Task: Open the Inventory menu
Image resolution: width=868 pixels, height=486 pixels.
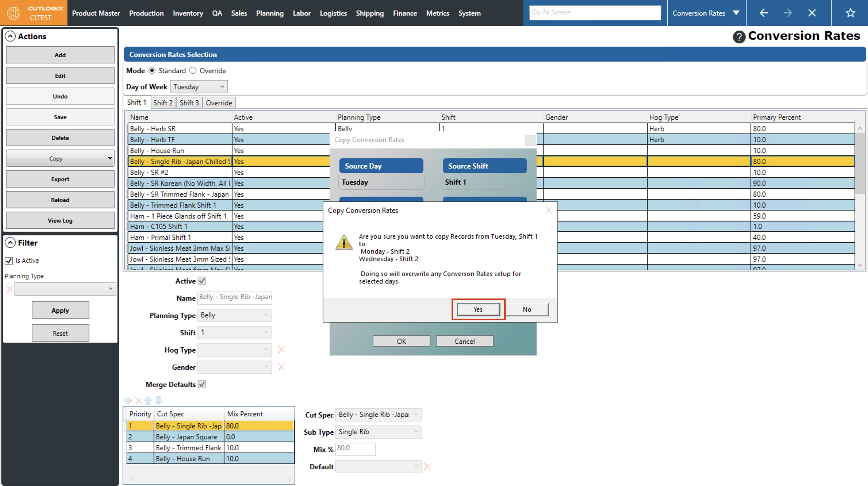Action: click(x=188, y=13)
